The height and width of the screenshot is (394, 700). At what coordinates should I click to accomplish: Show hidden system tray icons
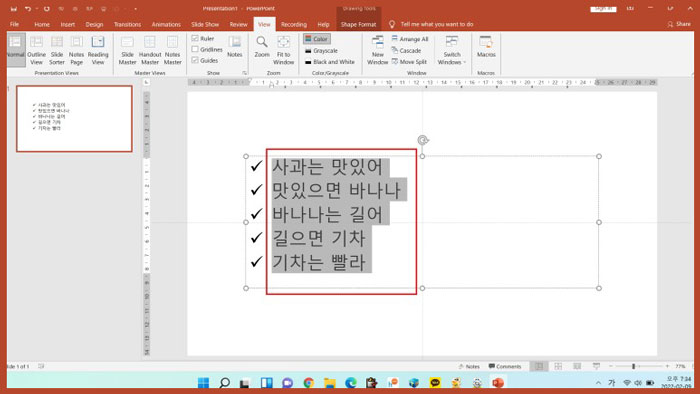pos(598,383)
